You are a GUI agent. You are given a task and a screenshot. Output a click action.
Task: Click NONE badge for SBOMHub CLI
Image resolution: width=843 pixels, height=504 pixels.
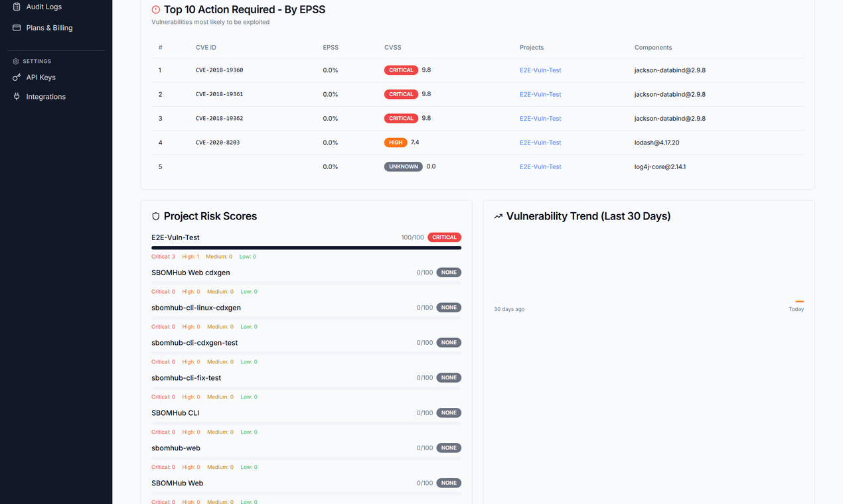click(x=449, y=413)
